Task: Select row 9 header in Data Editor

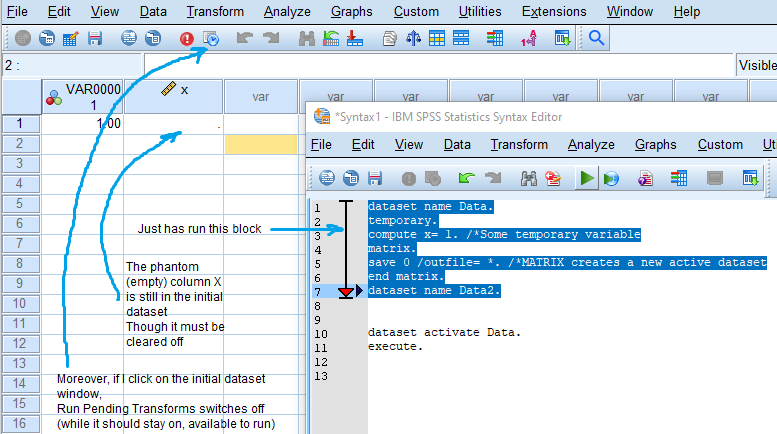Action: (20, 283)
